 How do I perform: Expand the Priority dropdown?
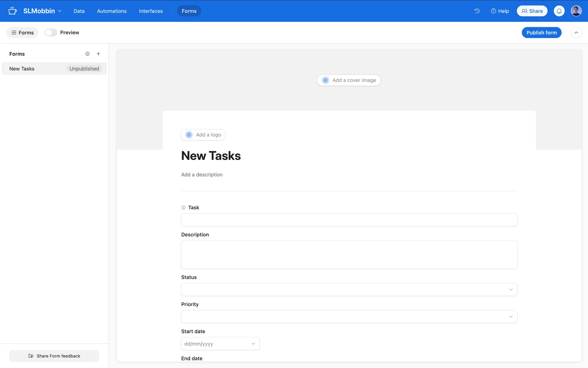tap(349, 316)
